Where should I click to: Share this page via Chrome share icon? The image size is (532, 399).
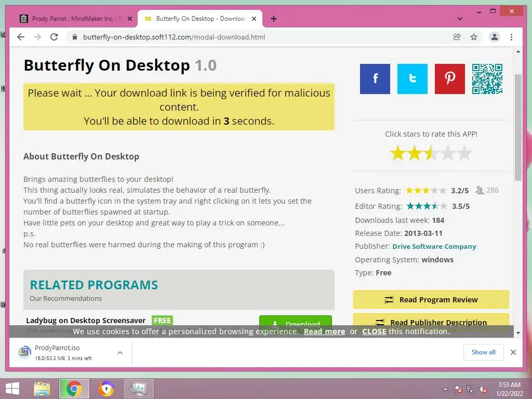(x=457, y=37)
